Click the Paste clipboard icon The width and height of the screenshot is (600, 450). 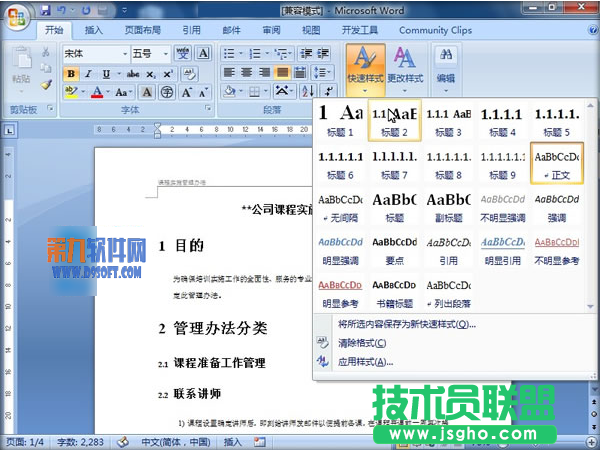click(22, 59)
